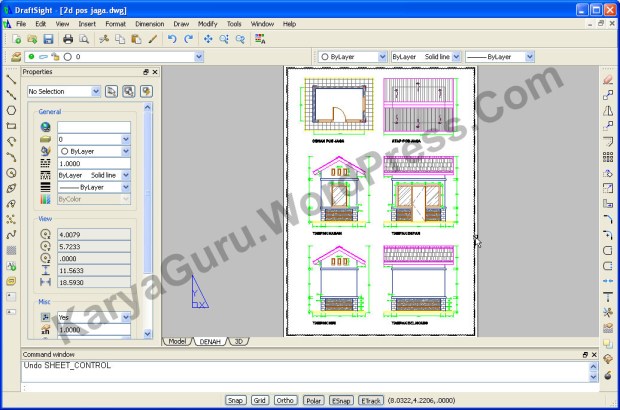
Task: Toggle Grid display in status bar
Action: [x=260, y=400]
